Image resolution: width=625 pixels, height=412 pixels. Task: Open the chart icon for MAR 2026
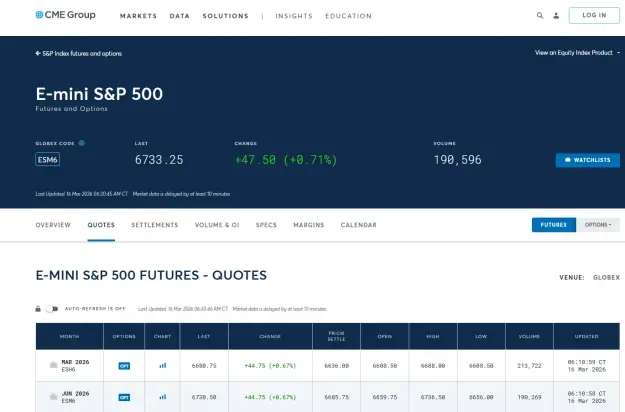[x=163, y=365]
